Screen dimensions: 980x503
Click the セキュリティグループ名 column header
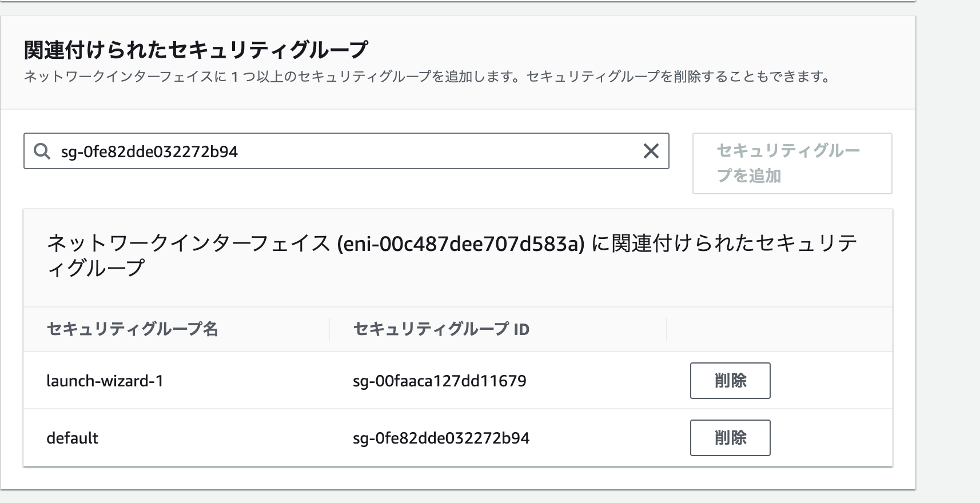click(x=132, y=329)
